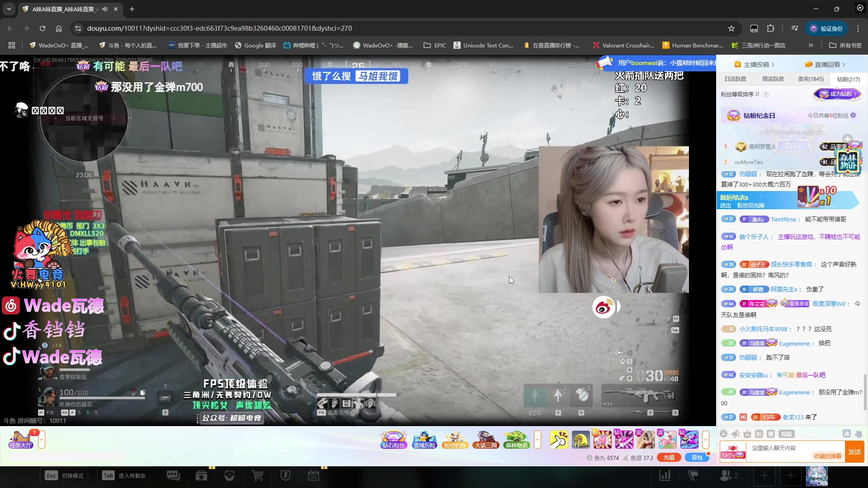This screenshot has height=488, width=868.
Task: Click the 梗 meme icon in chat toolbar
Action: 771,434
